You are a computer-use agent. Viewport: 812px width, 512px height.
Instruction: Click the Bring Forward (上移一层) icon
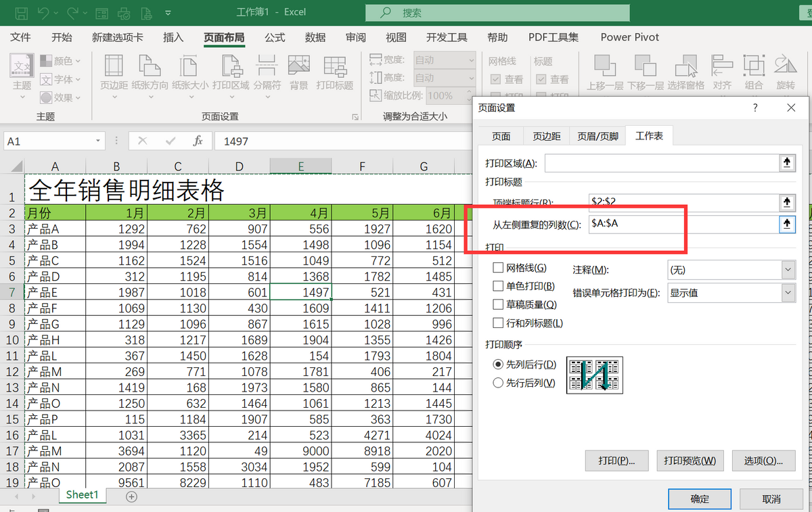point(605,66)
